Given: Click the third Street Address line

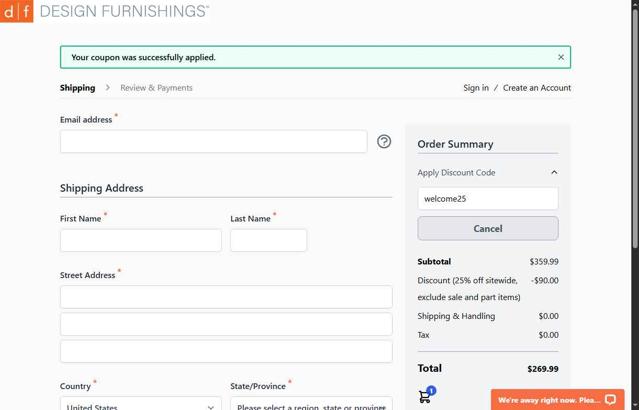Looking at the screenshot, I should [x=226, y=351].
